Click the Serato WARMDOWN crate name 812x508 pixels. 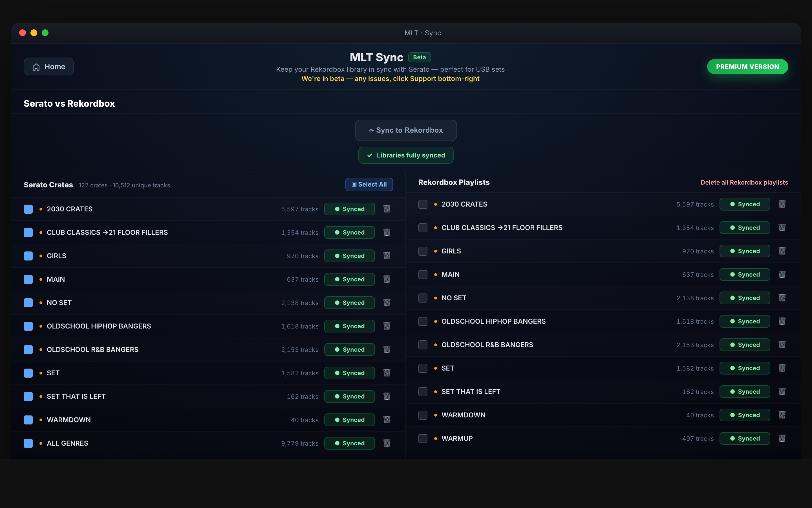click(69, 420)
